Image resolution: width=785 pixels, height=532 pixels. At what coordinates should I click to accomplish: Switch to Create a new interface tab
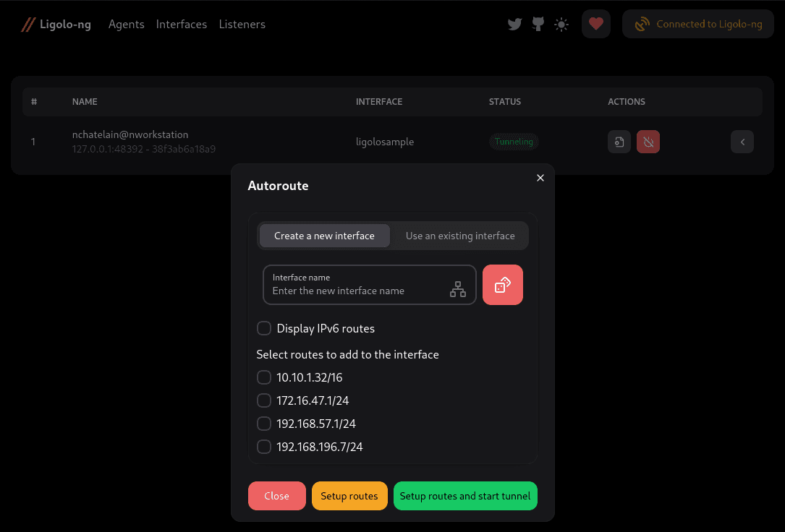[x=324, y=236]
